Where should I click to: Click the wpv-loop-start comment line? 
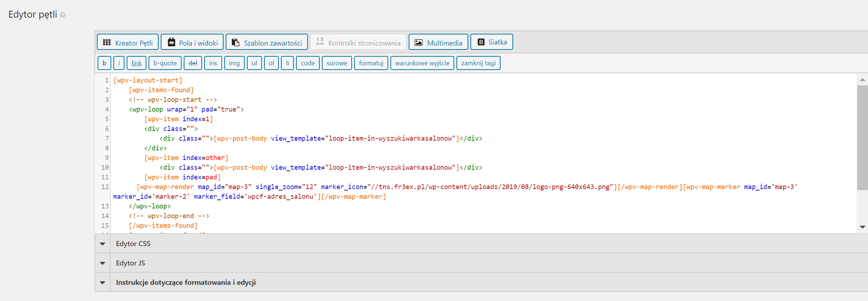coord(173,100)
